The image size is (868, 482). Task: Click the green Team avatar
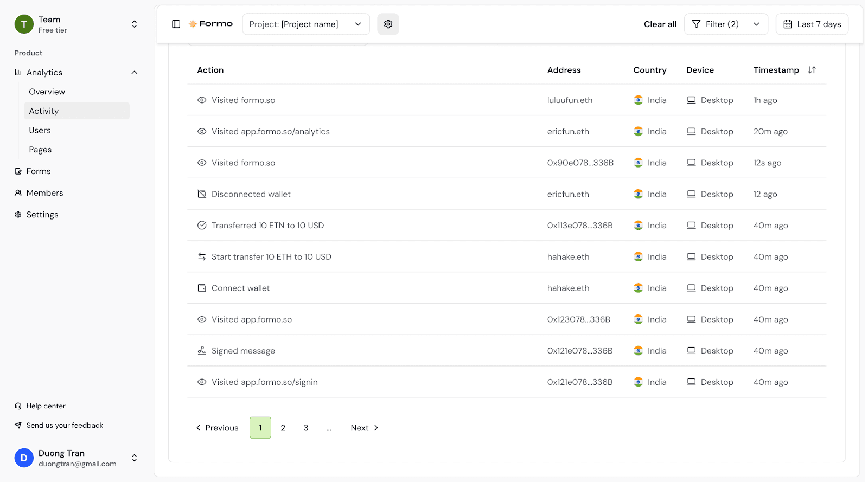pyautogui.click(x=24, y=24)
